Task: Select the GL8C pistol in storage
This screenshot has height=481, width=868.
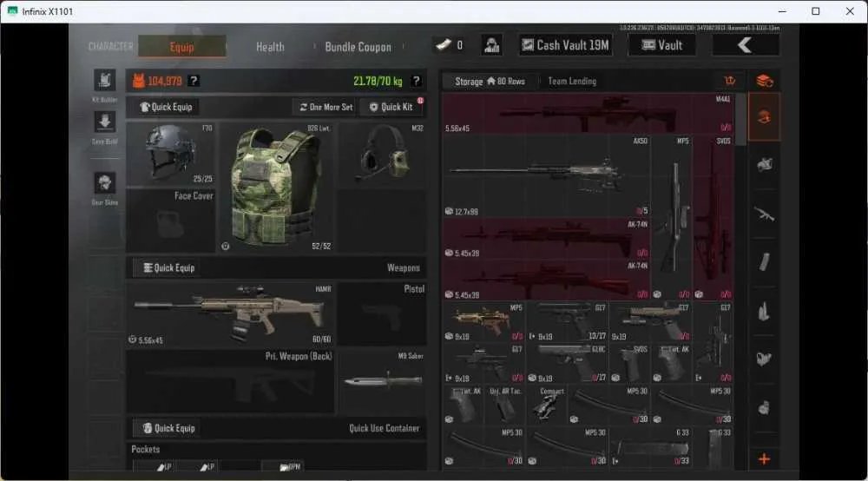Action: [x=567, y=364]
